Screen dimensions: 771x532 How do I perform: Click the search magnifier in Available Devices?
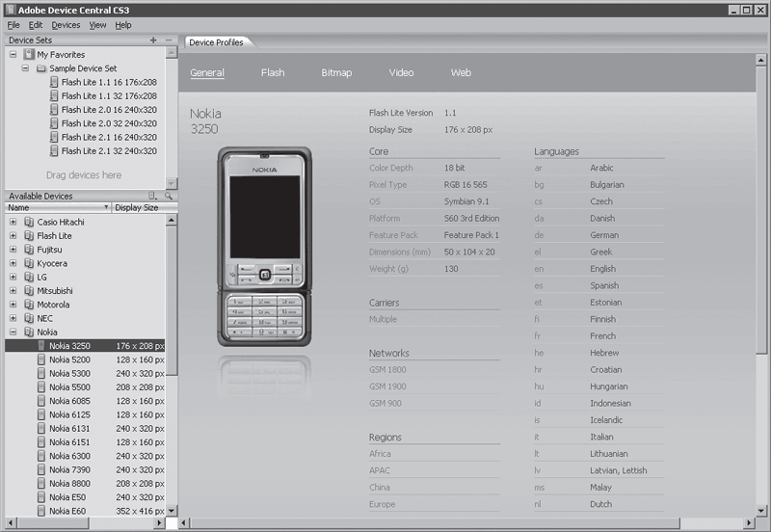[169, 196]
